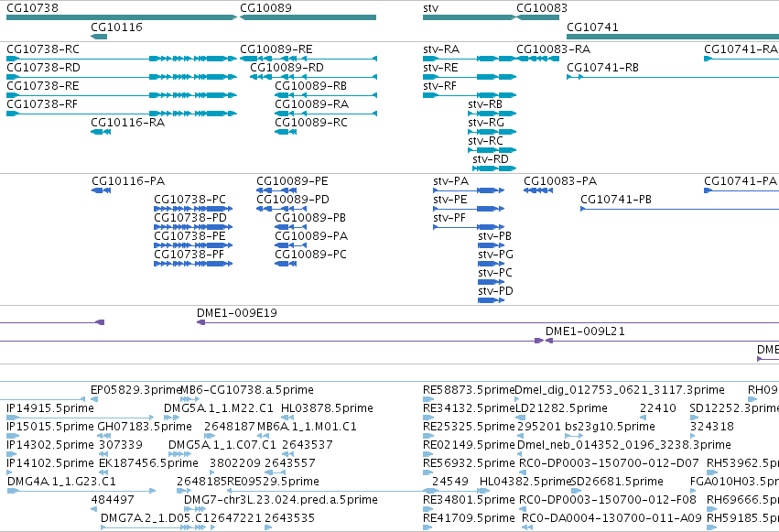Select the CG10741 gene bar

click(x=673, y=37)
